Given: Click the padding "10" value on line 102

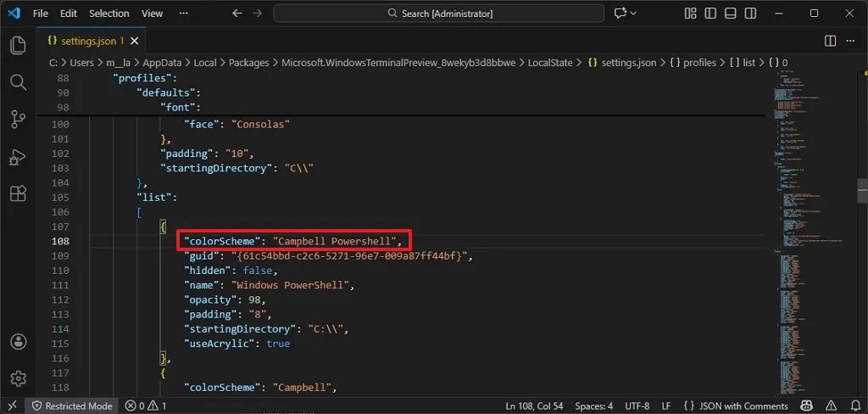Looking at the screenshot, I should (x=239, y=154).
